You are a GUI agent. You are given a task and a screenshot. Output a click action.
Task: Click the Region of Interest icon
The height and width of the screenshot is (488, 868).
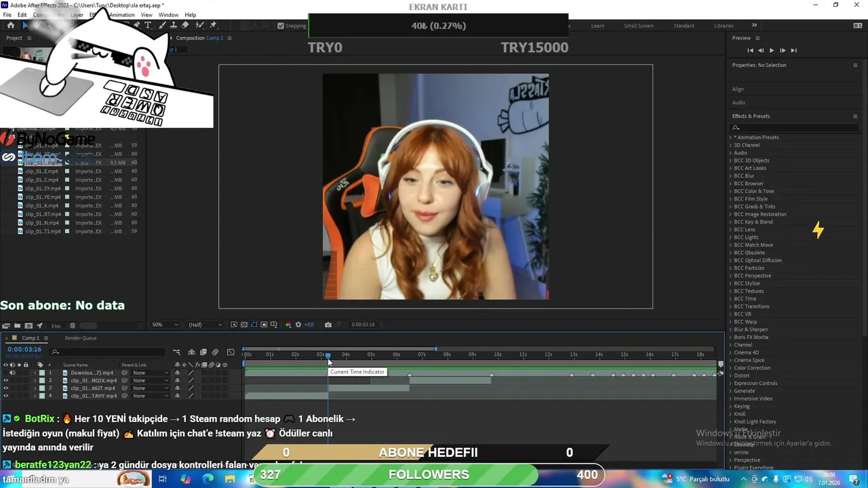[x=264, y=325]
